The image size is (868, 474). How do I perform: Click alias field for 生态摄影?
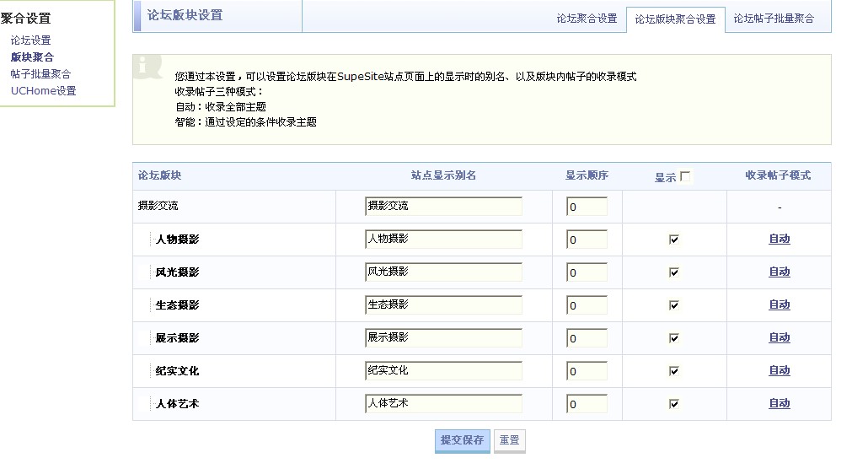pyautogui.click(x=443, y=304)
